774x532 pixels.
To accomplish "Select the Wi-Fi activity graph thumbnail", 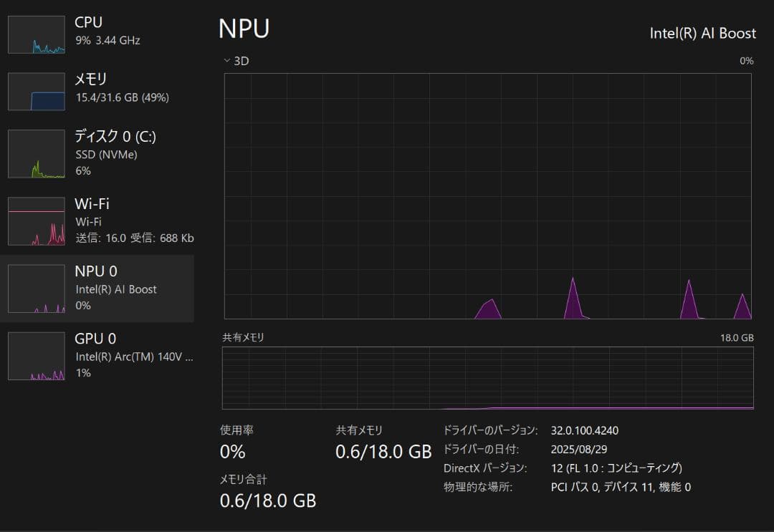I will coord(37,221).
